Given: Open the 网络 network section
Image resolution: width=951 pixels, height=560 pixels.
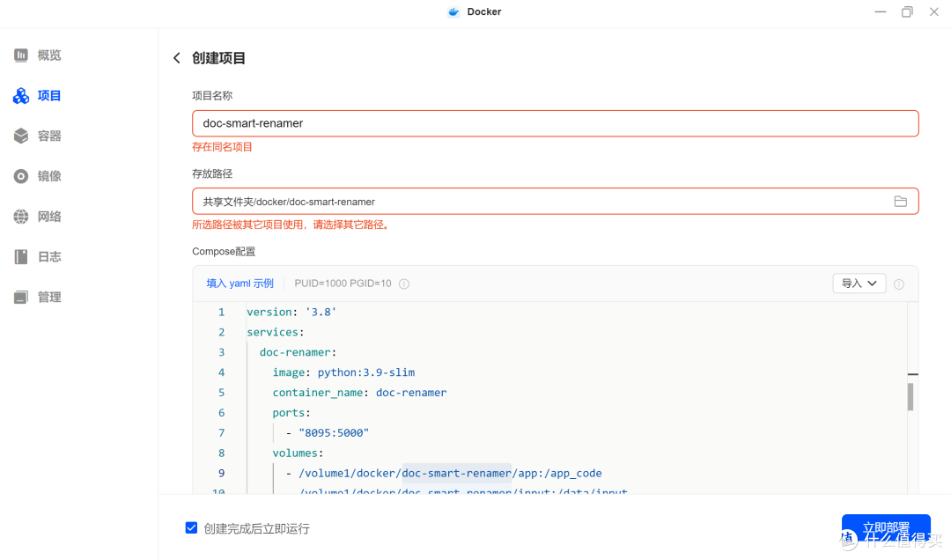Looking at the screenshot, I should [49, 217].
